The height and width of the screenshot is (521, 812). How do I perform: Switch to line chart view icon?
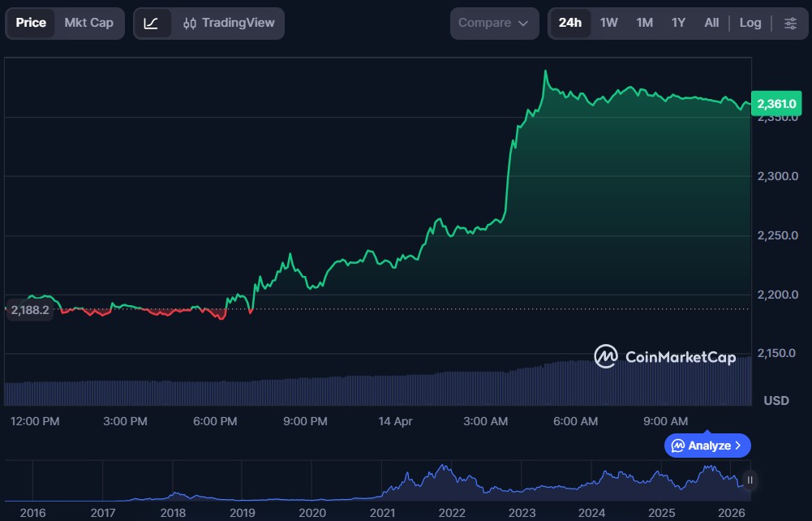point(151,23)
